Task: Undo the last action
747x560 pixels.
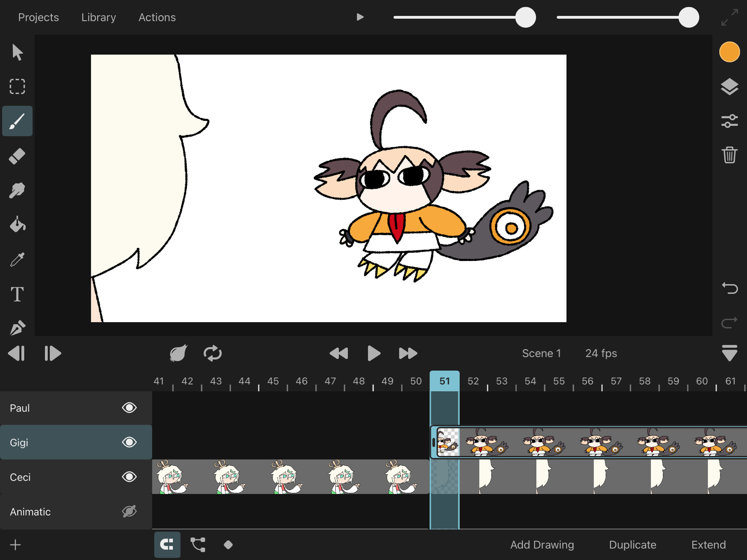Action: [729, 288]
